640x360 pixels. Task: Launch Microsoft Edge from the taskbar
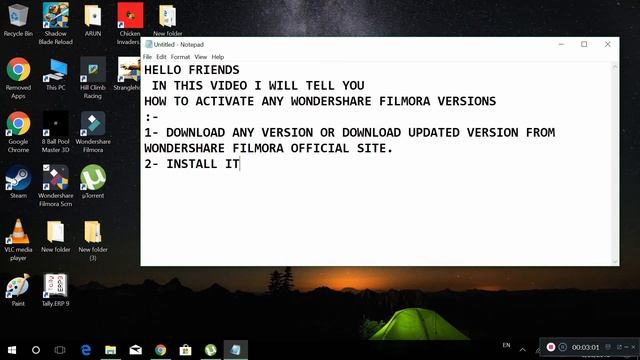click(86, 350)
